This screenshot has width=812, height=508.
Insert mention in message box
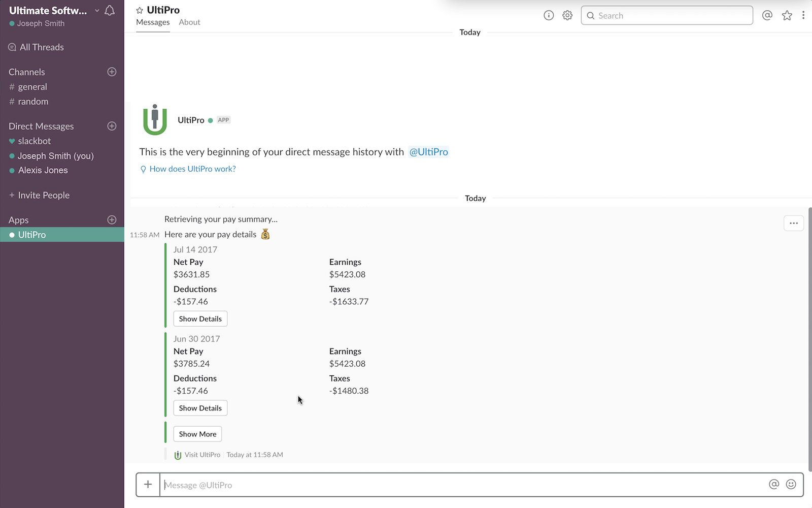(x=774, y=484)
